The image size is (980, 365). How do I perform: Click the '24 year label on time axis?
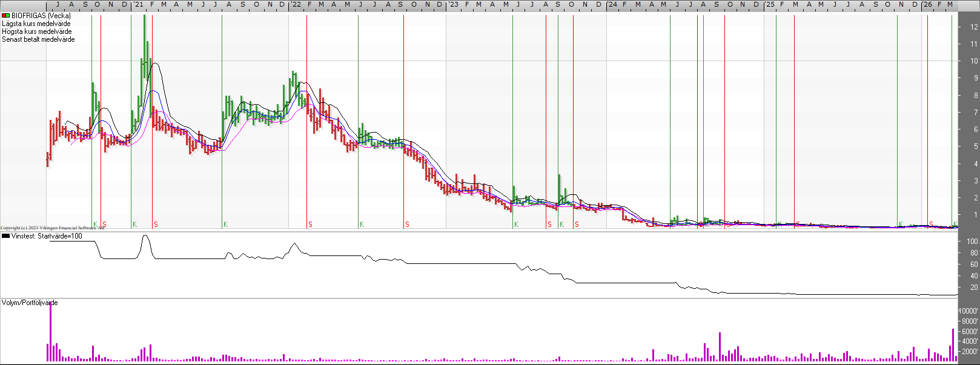coord(613,5)
